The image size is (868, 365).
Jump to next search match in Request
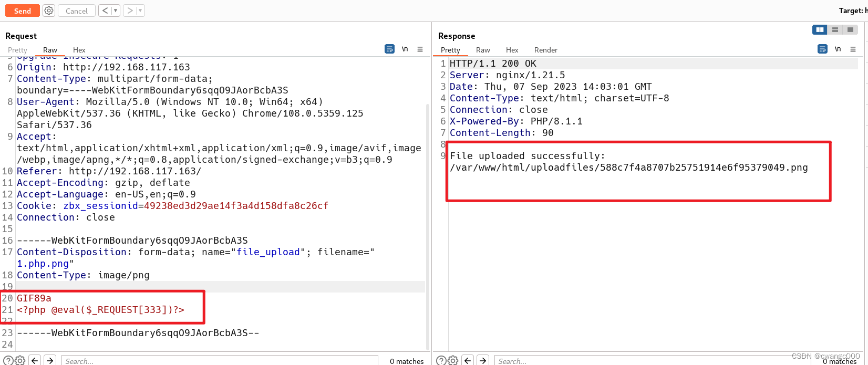(x=50, y=360)
